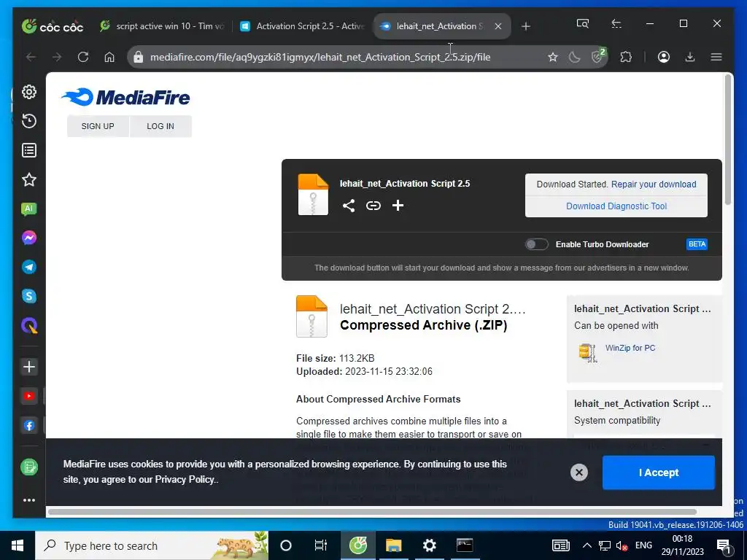Viewport: 747px width, 560px height.
Task: Open Coc Coc sidebar settings gear
Action: tap(29, 92)
